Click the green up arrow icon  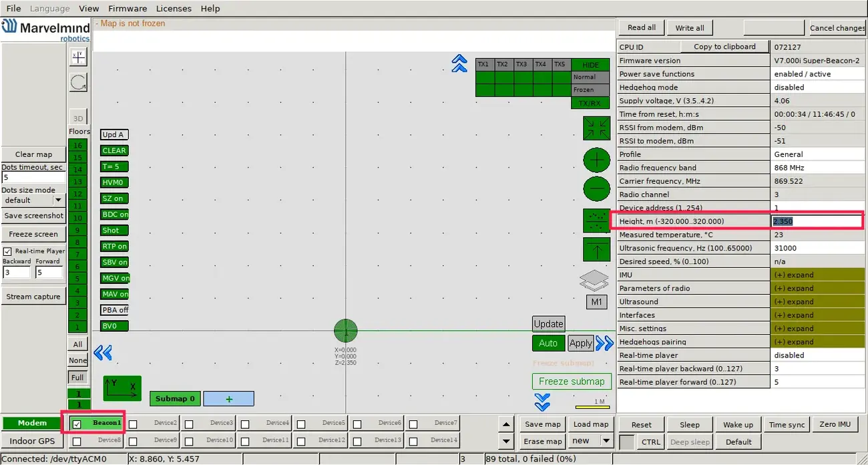point(596,251)
